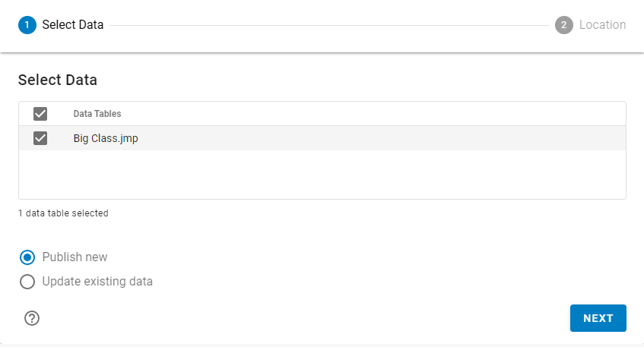Go to the Location step label
Screen dimensions: 644x347
[602, 25]
